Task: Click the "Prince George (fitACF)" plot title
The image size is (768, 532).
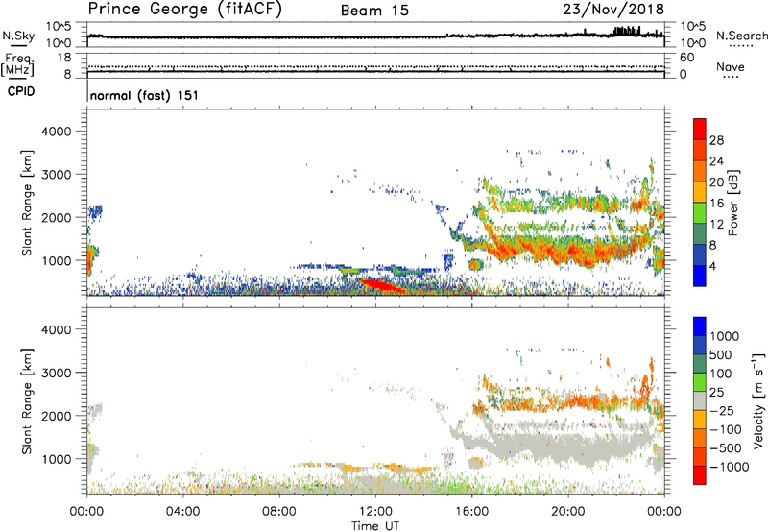Action: pos(185,9)
